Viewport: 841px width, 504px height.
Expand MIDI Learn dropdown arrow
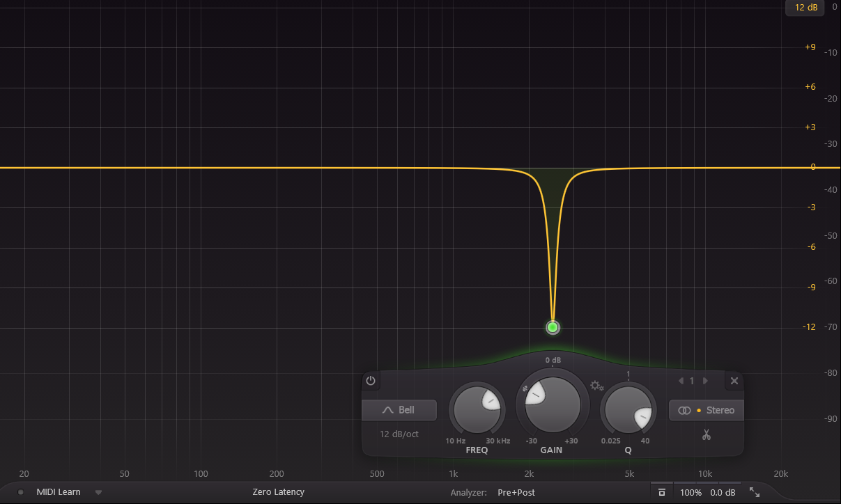coord(98,492)
